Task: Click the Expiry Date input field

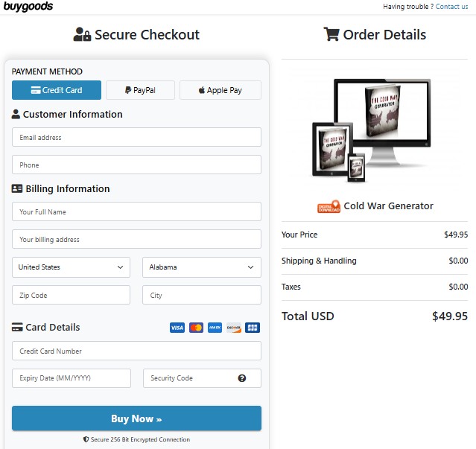Action: coord(72,378)
